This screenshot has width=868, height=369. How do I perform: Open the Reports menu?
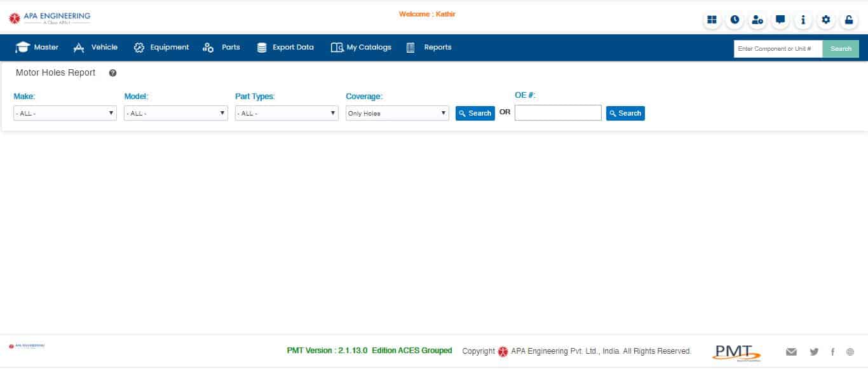point(429,47)
